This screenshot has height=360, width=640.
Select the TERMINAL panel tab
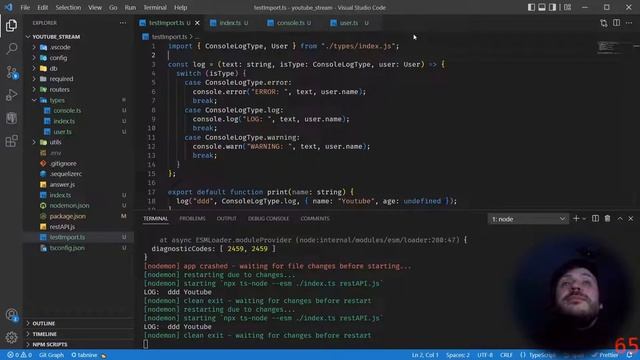[x=156, y=219]
